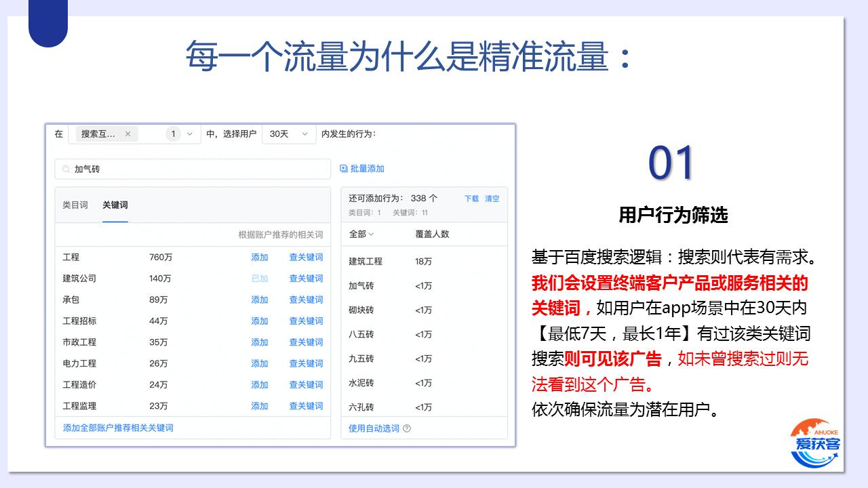868x488 pixels.
Task: Switch to the 关键词 tab
Action: [115, 205]
